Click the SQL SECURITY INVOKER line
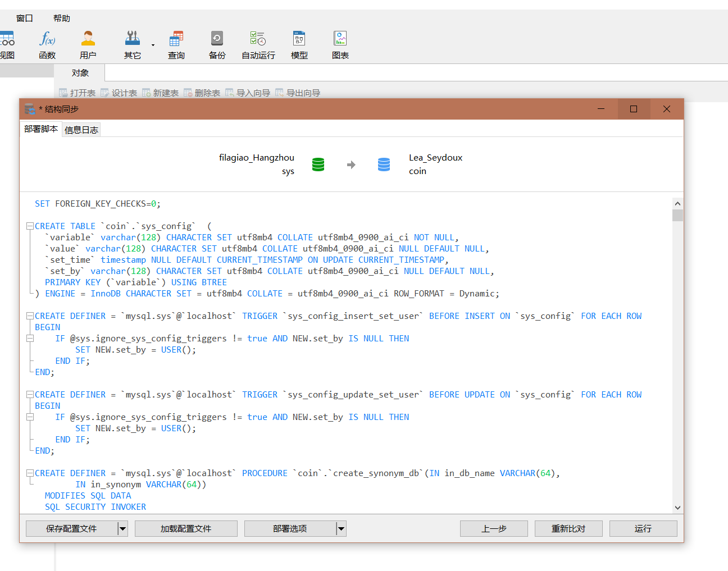 click(95, 507)
